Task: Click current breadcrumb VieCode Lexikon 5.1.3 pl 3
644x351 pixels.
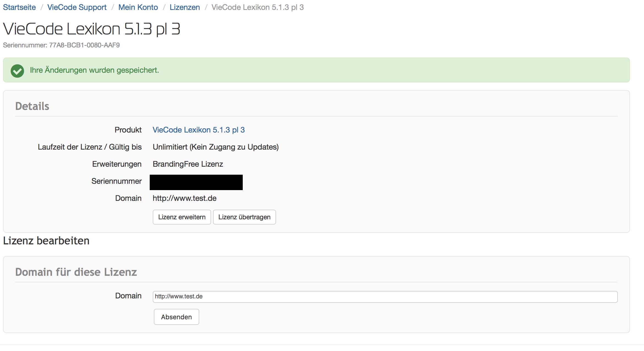Action: [x=257, y=7]
